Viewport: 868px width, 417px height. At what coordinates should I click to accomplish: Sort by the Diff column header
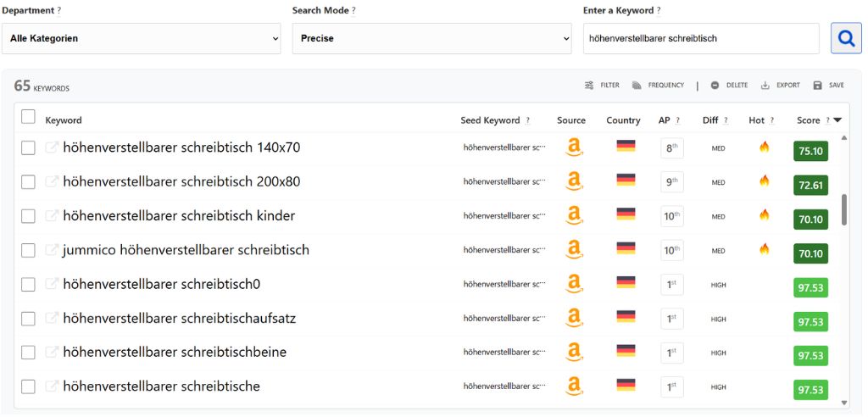[x=710, y=120]
